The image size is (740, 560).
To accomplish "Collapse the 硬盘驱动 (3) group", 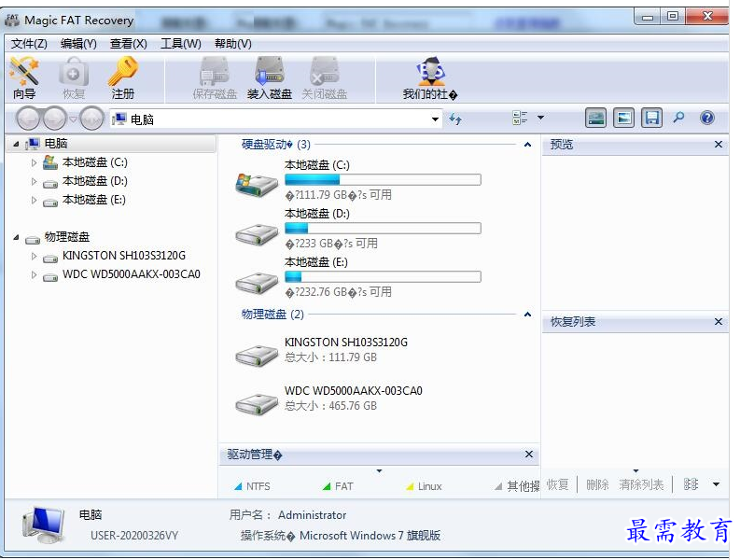I will (x=527, y=145).
